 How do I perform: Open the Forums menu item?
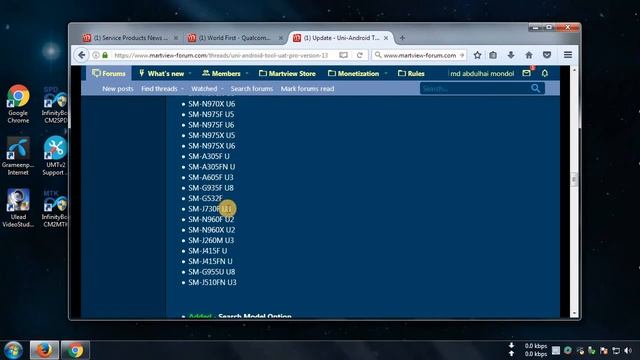pyautogui.click(x=109, y=73)
